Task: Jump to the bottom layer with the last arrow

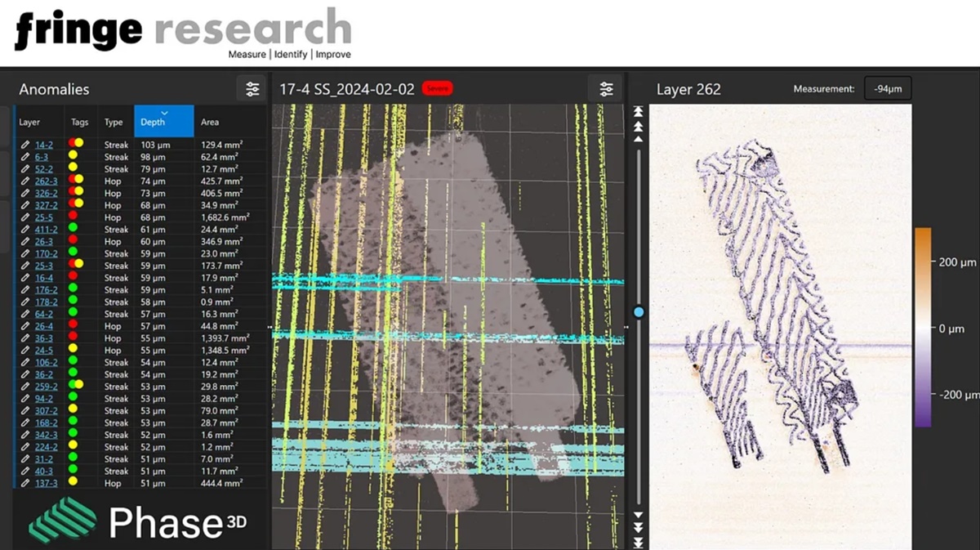Action: 639,542
